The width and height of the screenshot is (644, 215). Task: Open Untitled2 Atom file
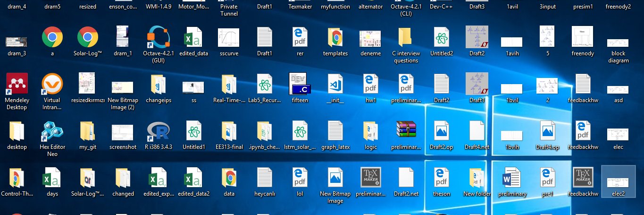442,38
